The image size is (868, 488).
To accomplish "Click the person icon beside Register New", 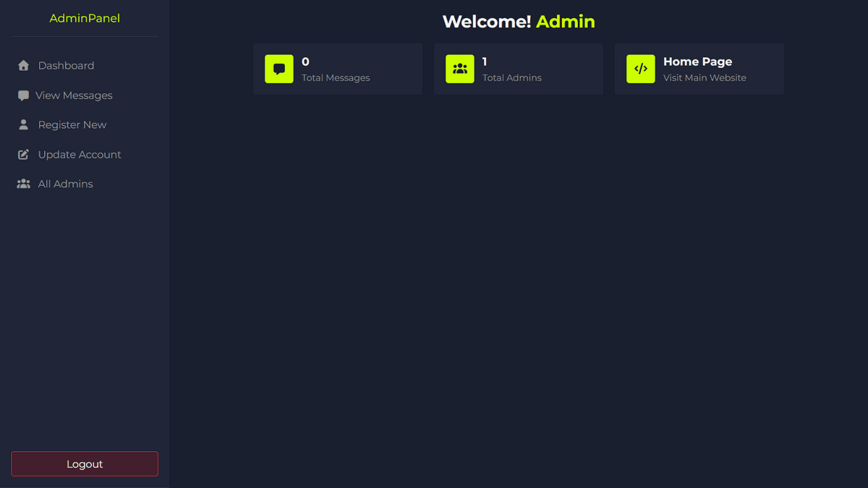I will (23, 125).
